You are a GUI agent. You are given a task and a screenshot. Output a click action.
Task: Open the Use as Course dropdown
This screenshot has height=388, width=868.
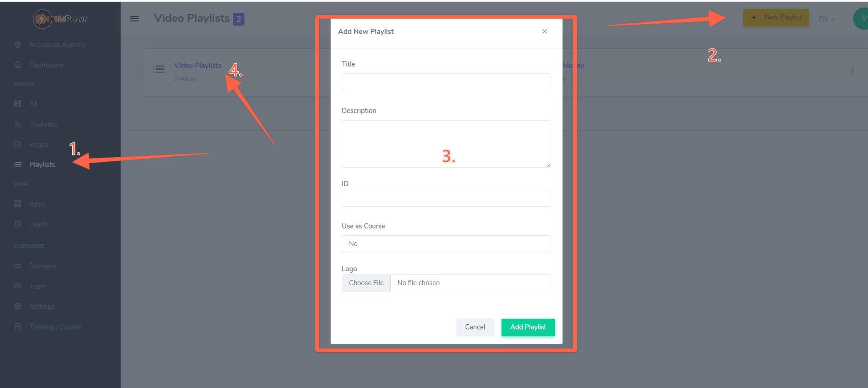coord(446,244)
